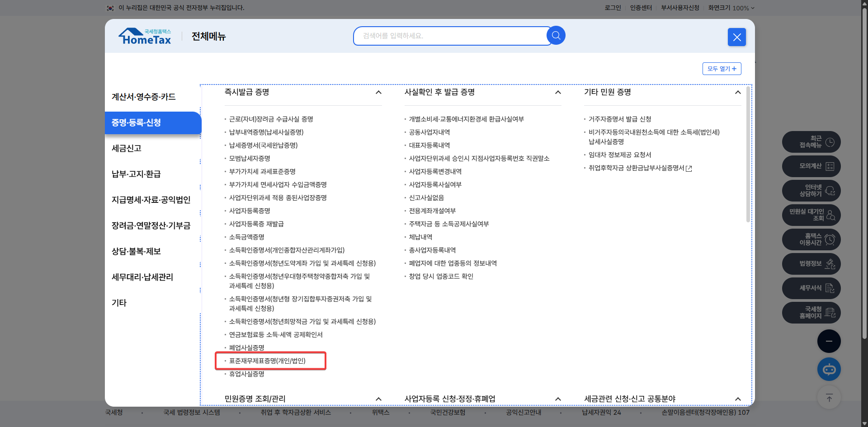Check 민원실 대기인 조회
Viewport: 868px width, 427px height.
click(x=811, y=215)
